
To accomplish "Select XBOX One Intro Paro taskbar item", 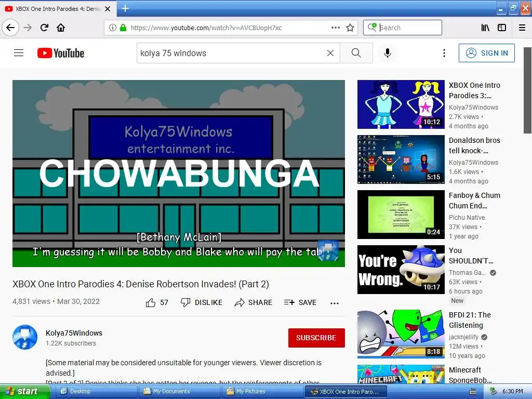I will (345, 391).
